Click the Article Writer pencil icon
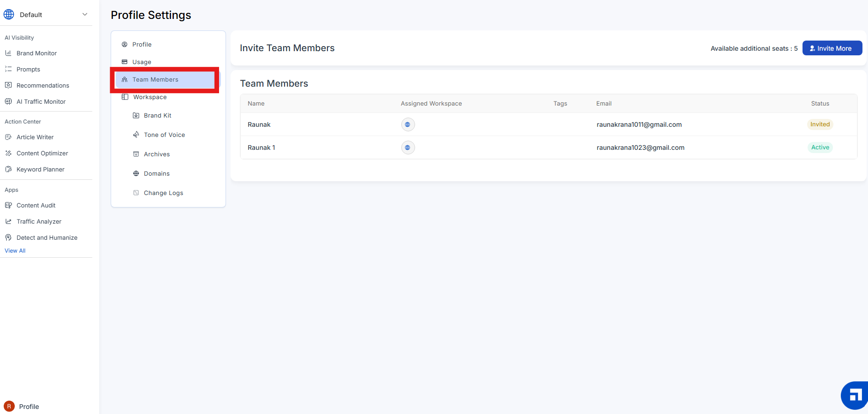 click(8, 137)
